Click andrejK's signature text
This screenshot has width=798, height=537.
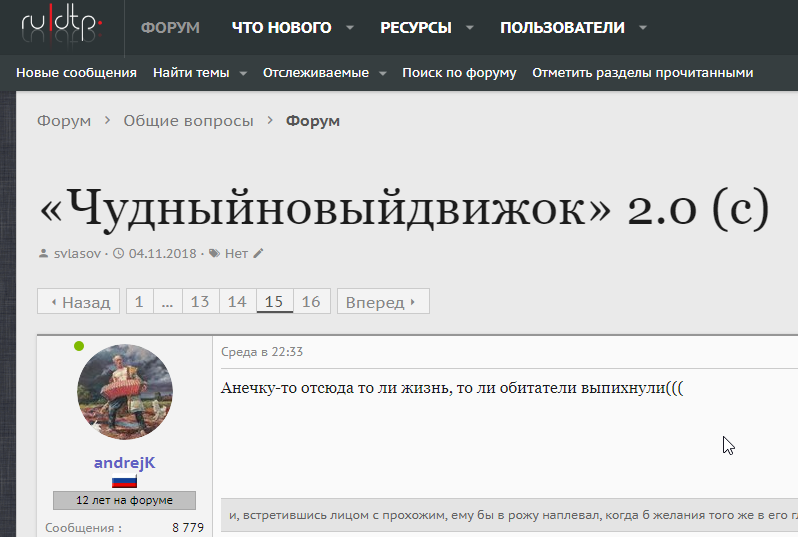point(513,515)
